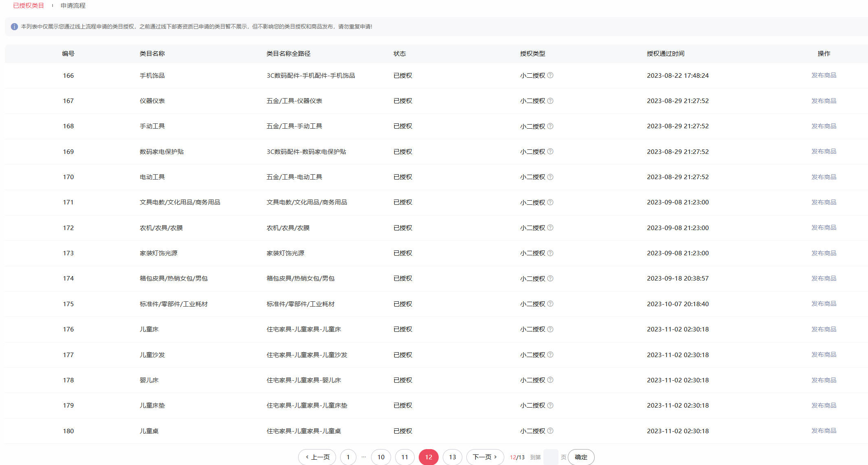The image size is (868, 465).
Task: Go to next page with 下一页
Action: (x=485, y=457)
